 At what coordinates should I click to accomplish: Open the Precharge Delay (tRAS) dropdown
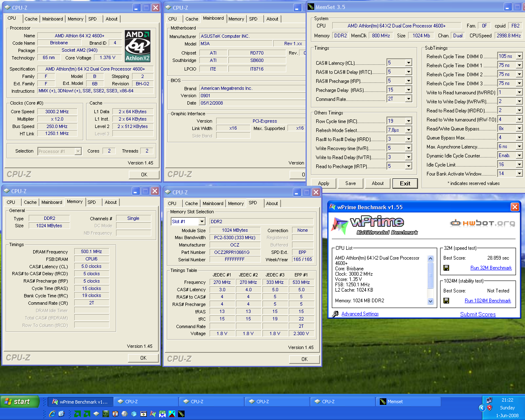[409, 90]
